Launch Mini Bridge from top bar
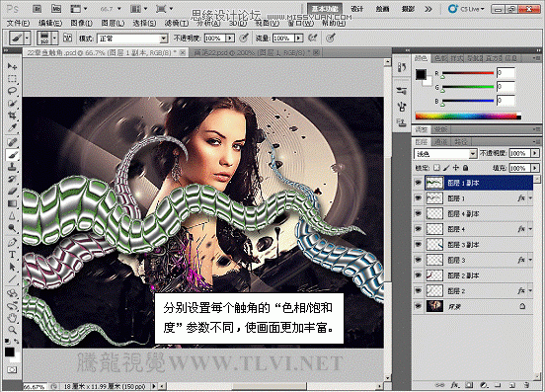The height and width of the screenshot is (392, 545). pyautogui.click(x=56, y=9)
